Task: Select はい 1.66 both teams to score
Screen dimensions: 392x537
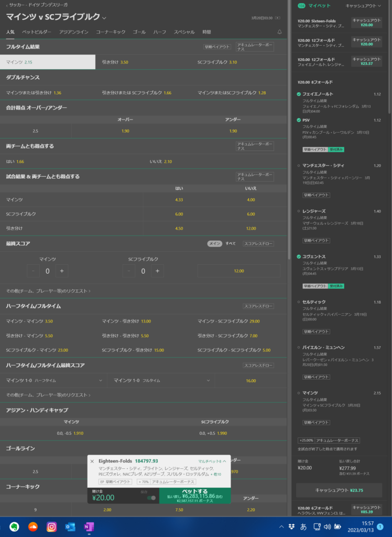Action: [72, 162]
